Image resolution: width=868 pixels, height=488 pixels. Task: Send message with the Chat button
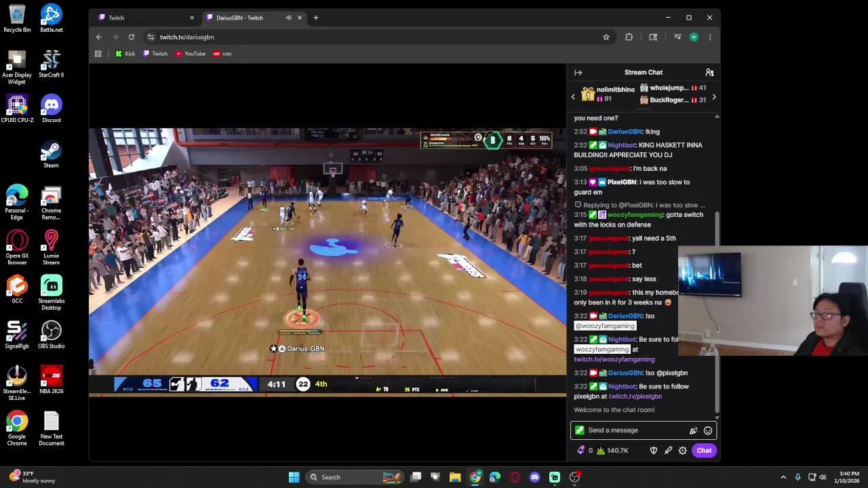(704, 451)
